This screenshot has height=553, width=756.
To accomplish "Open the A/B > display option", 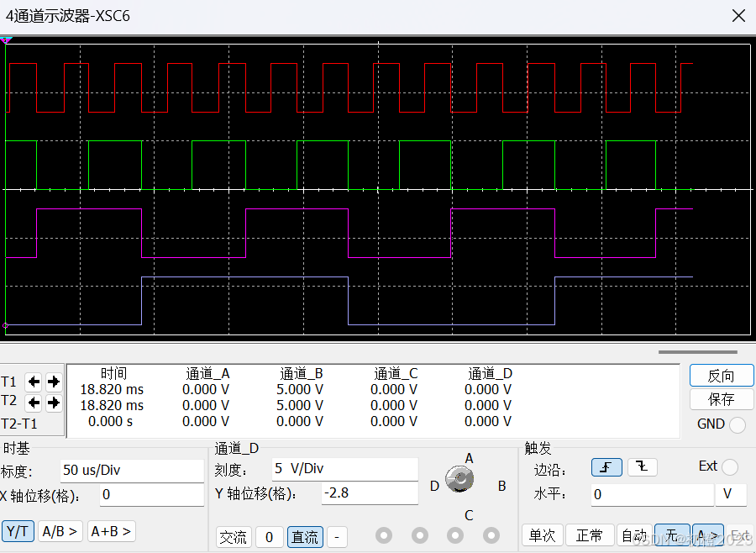I will click(60, 531).
